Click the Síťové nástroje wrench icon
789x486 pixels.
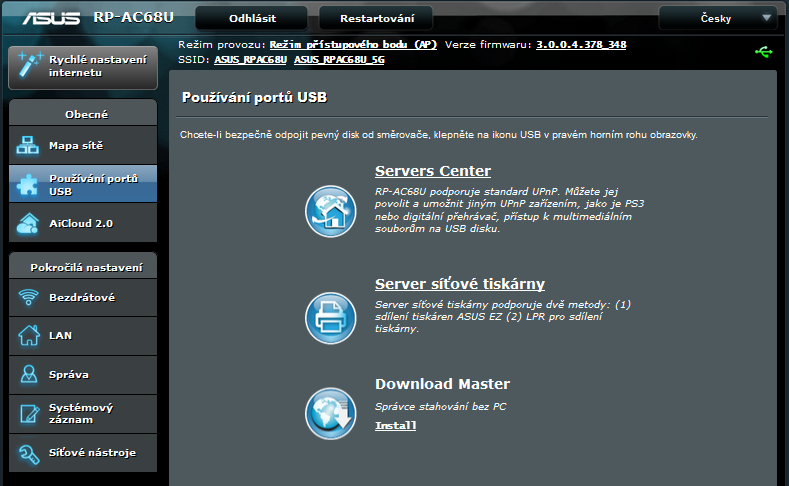[29, 453]
